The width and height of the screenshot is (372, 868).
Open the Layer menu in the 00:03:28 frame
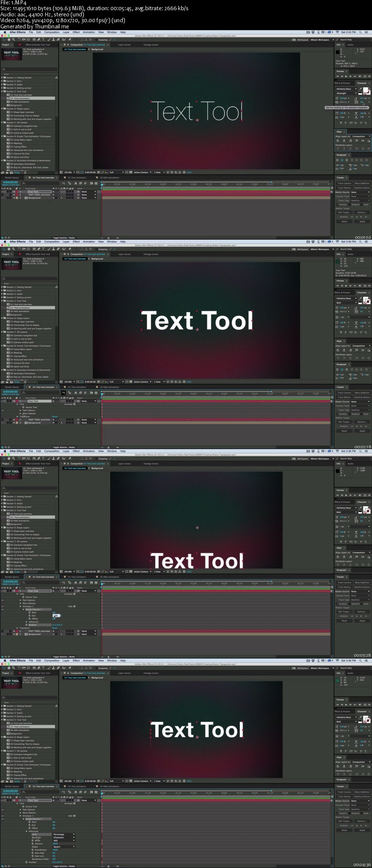coord(66,451)
